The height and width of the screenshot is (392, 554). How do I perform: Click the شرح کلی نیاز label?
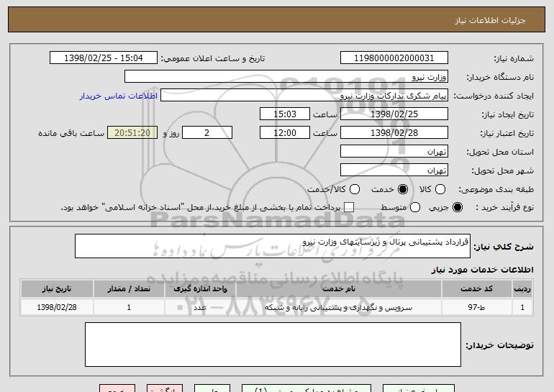pyautogui.click(x=504, y=247)
